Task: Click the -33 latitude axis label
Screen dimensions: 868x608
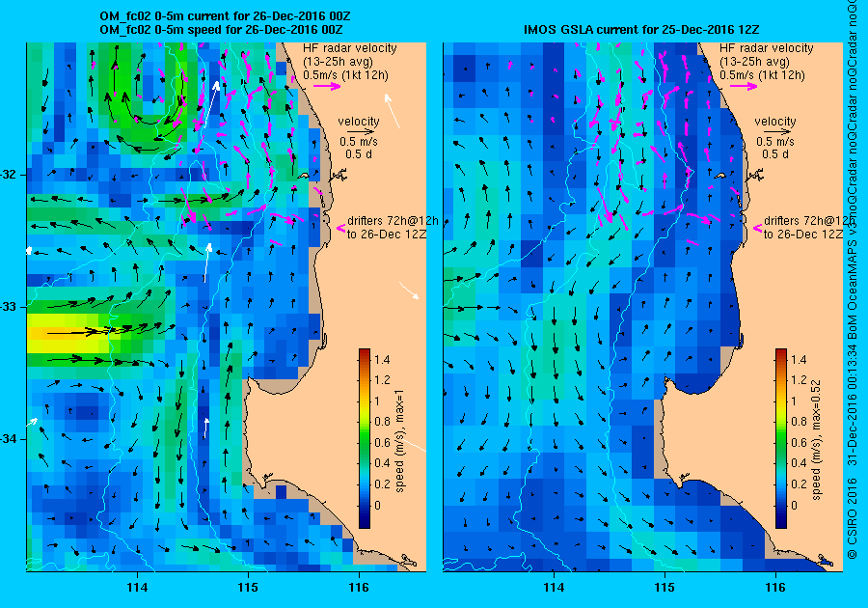Action: pos(9,307)
